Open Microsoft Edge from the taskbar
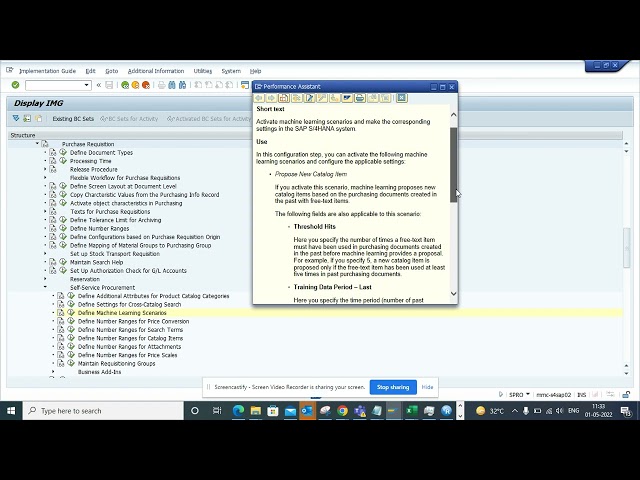 [x=238, y=411]
